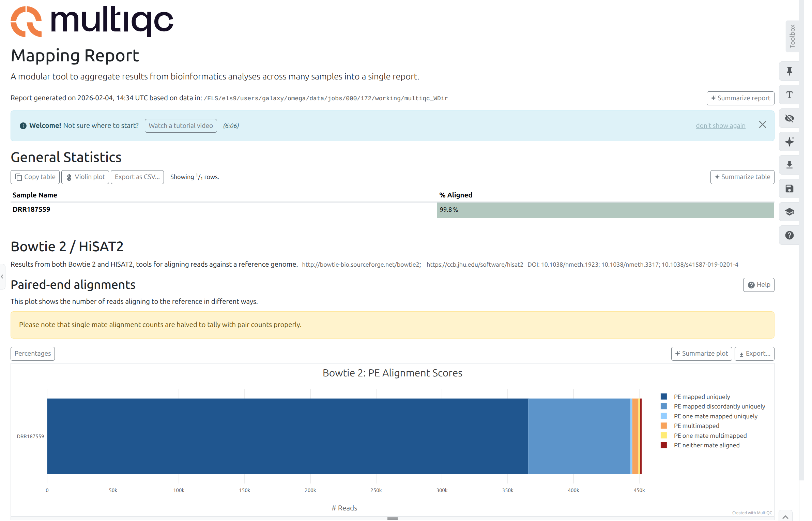This screenshot has height=521, width=812.
Task: Toggle the hide samples eye icon
Action: (789, 118)
